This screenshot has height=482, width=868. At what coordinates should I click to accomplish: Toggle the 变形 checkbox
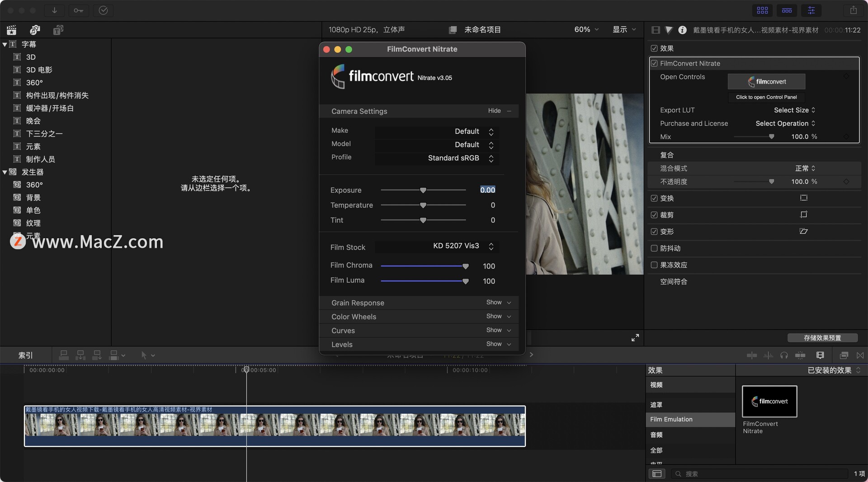(654, 232)
